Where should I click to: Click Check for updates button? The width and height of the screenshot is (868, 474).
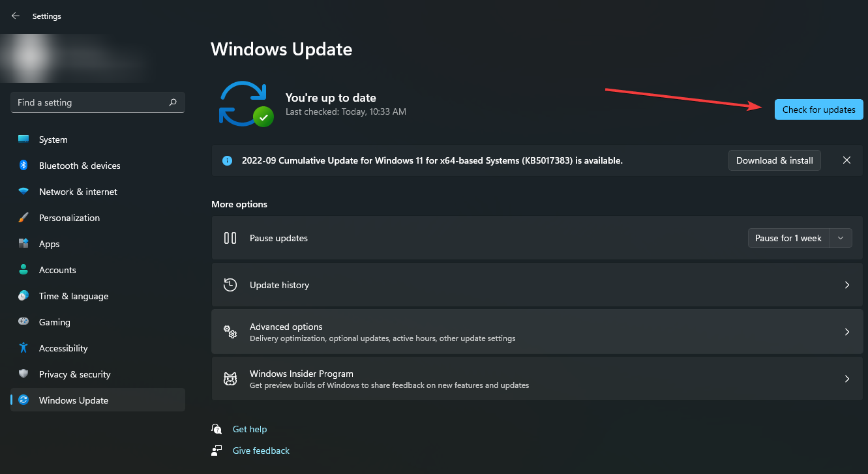pyautogui.click(x=818, y=110)
